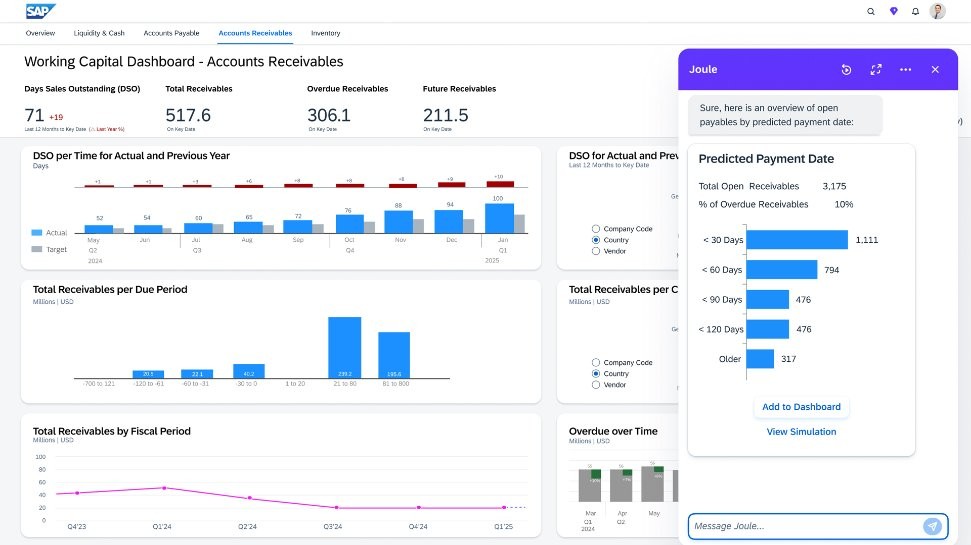
Task: Select Company Code in DSO card
Action: (596, 229)
